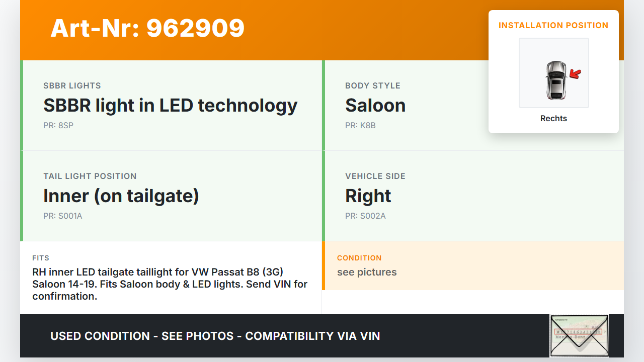Click the Art-Nr: 962909 title
The width and height of the screenshot is (644, 362).
(x=147, y=28)
